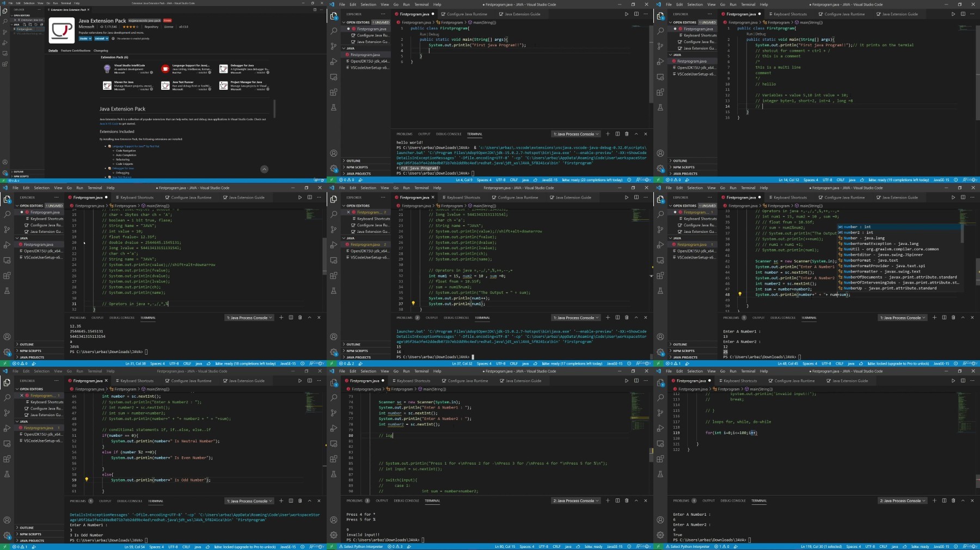Open Extensions view in Ln 59, Col 54 window
The width and height of the screenshot is (980, 550).
pyautogui.click(x=7, y=459)
